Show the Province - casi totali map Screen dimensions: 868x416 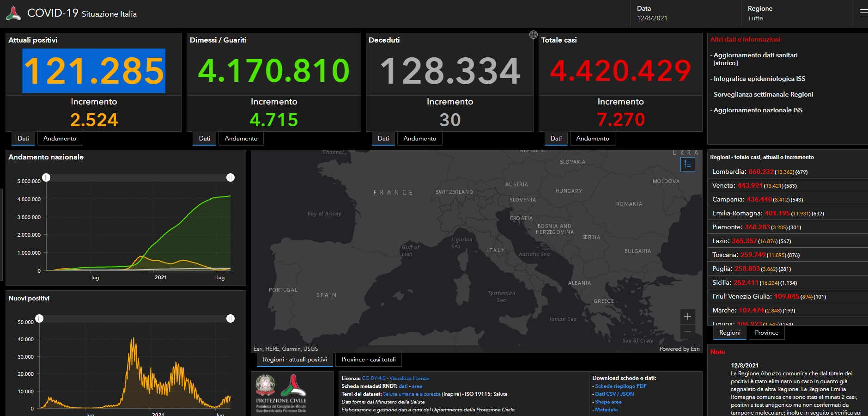[x=368, y=360]
